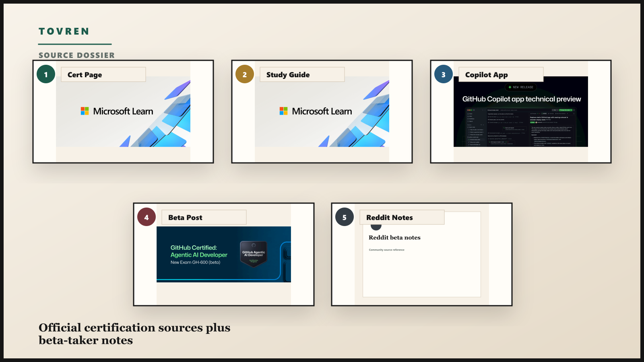Click the number 4 badge
644x362 pixels.
click(x=147, y=217)
